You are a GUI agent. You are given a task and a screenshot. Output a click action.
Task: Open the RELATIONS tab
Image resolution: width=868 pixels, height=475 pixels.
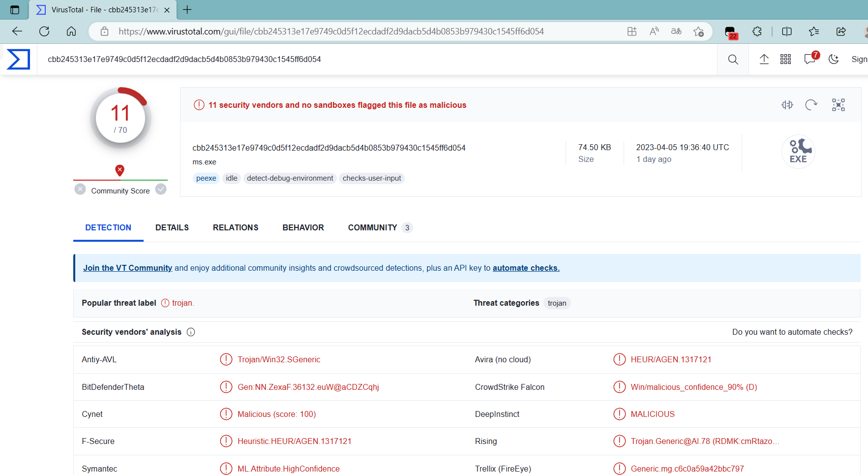click(x=236, y=227)
